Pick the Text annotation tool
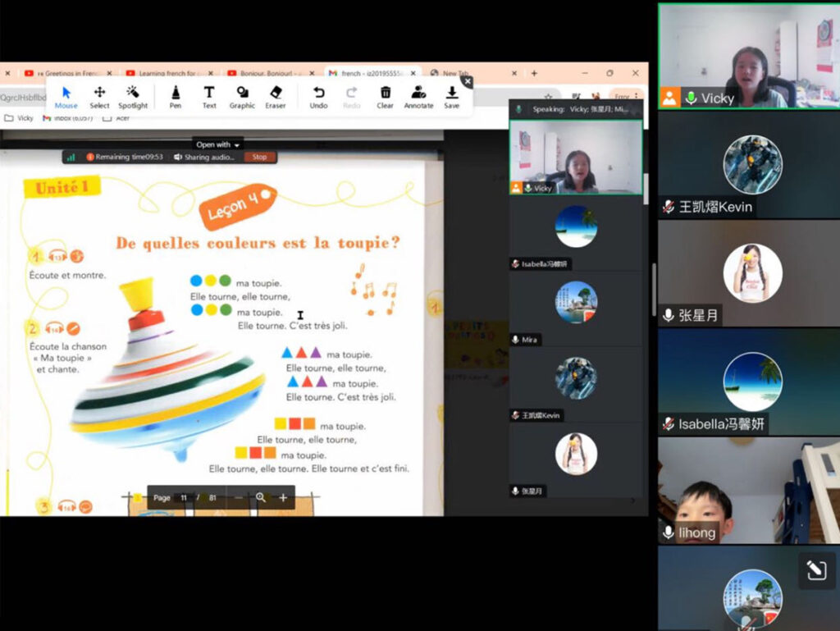This screenshot has width=840, height=631. tap(209, 98)
